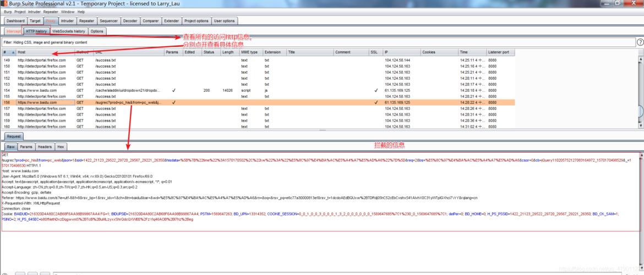Click the sort arrow in # column header
The image size is (644, 275).
[13, 53]
